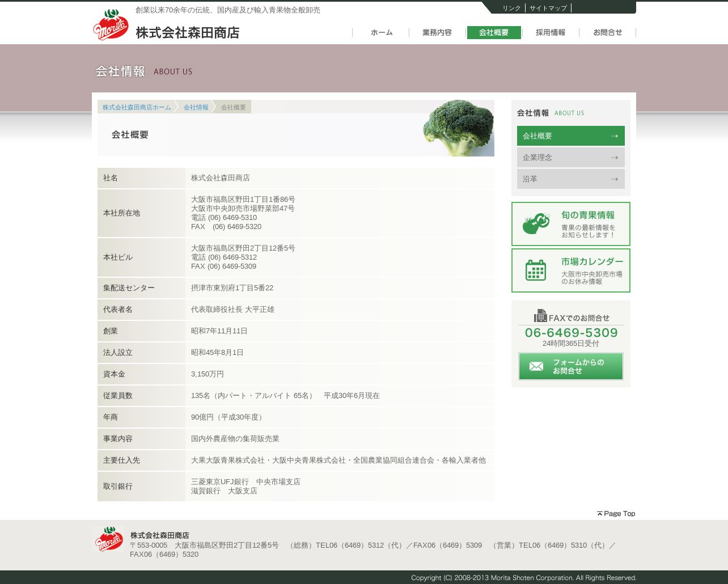
Task: Click the 三菱東京UFJ銀行 中央市場支店 text
Action: pyautogui.click(x=246, y=482)
